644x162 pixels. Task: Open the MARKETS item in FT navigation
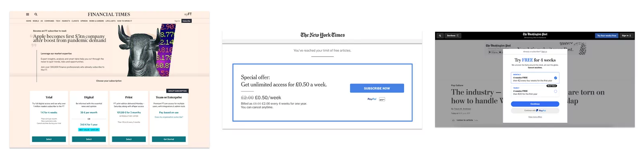click(66, 21)
